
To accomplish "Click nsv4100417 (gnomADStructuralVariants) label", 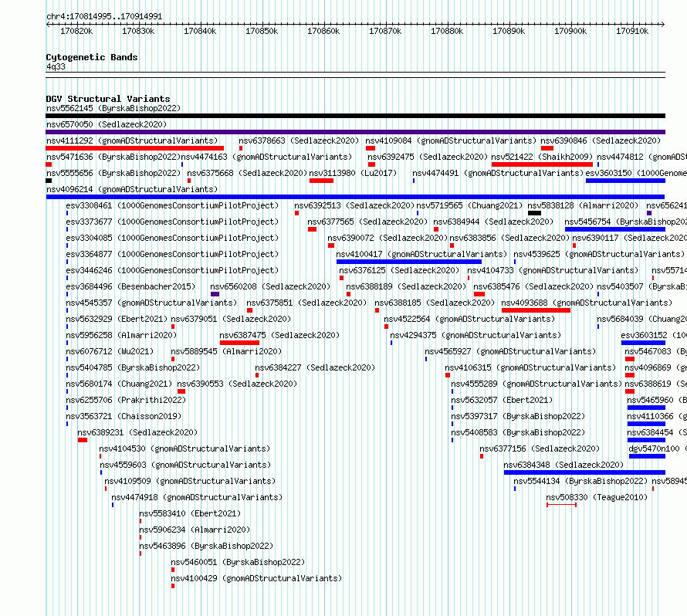I will pyautogui.click(x=421, y=254).
